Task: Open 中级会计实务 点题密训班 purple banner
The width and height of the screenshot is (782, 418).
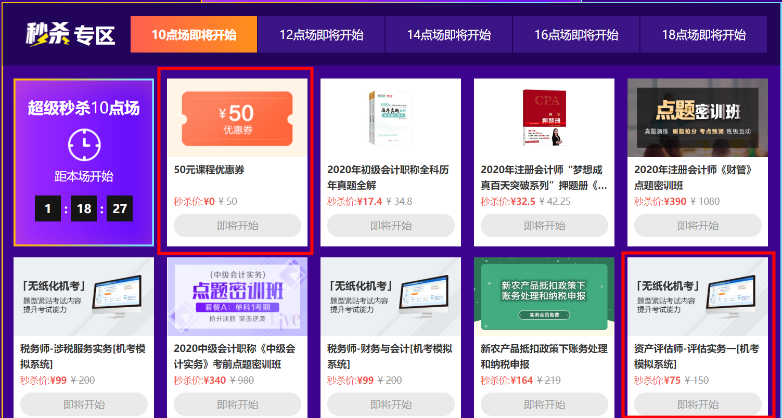Action: point(237,297)
